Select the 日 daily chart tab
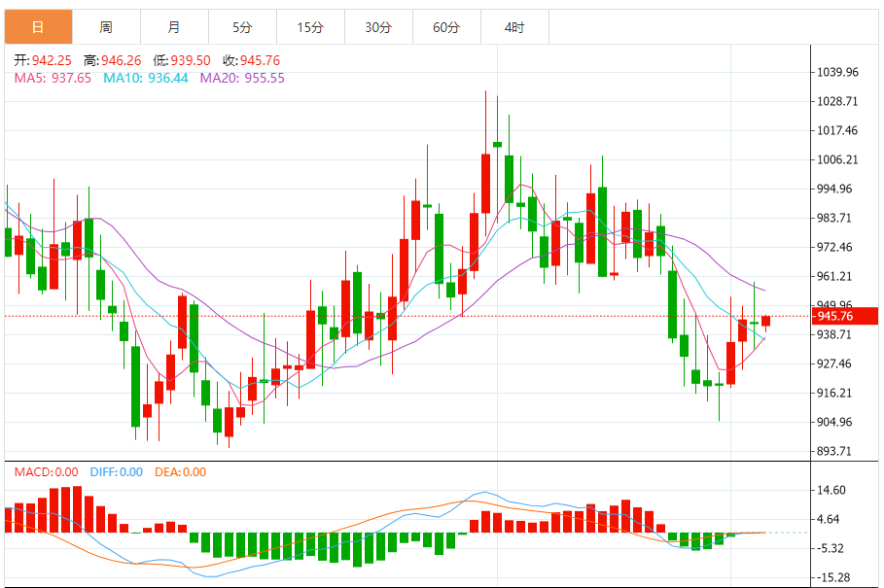Image resolution: width=884 pixels, height=588 pixels. click(38, 27)
